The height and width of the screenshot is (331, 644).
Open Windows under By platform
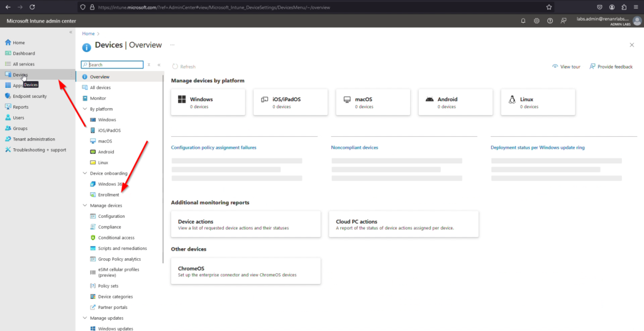(107, 120)
